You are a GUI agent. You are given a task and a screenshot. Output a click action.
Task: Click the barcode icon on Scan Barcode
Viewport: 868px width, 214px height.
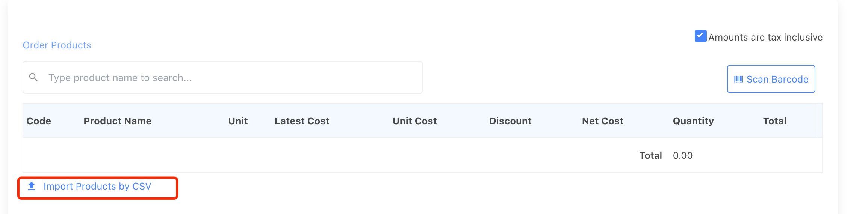tap(738, 79)
